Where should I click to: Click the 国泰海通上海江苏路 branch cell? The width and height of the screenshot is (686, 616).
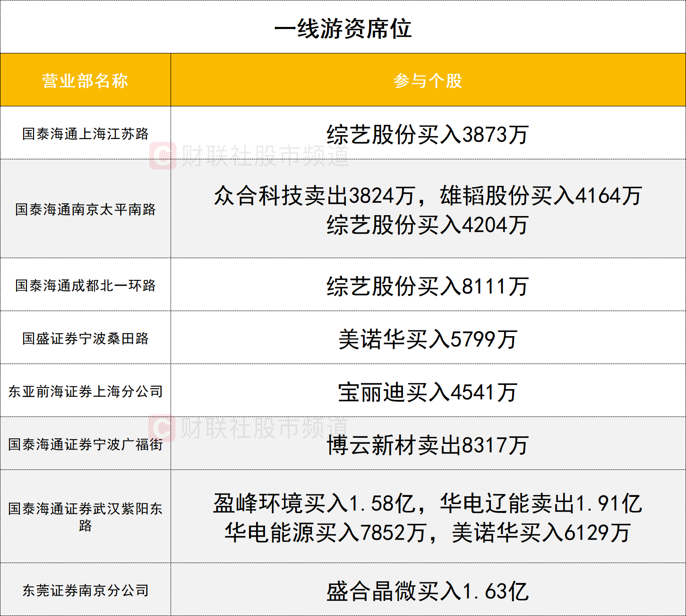pyautogui.click(x=85, y=134)
